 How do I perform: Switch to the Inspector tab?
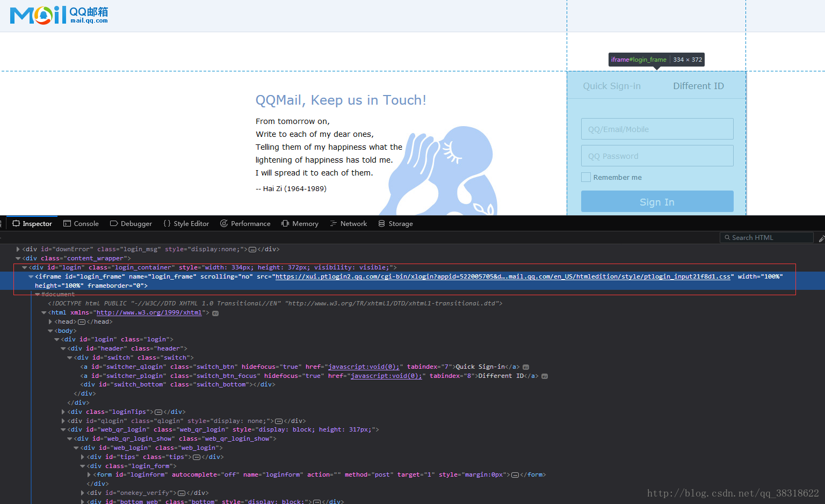click(32, 224)
